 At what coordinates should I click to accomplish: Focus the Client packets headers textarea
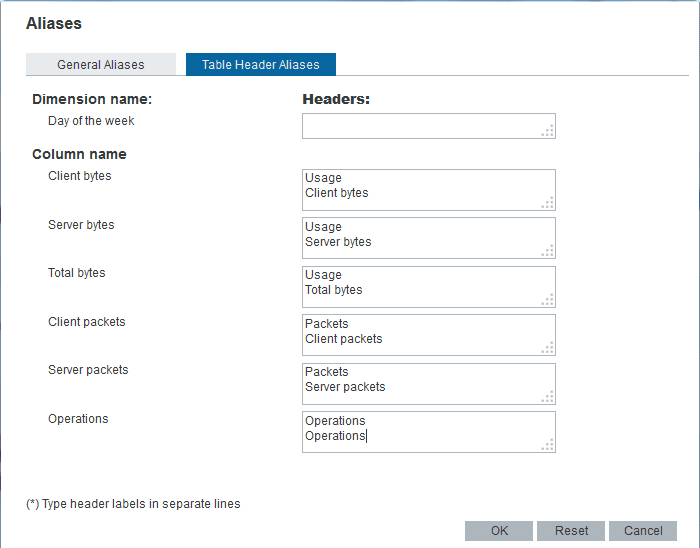(x=429, y=335)
